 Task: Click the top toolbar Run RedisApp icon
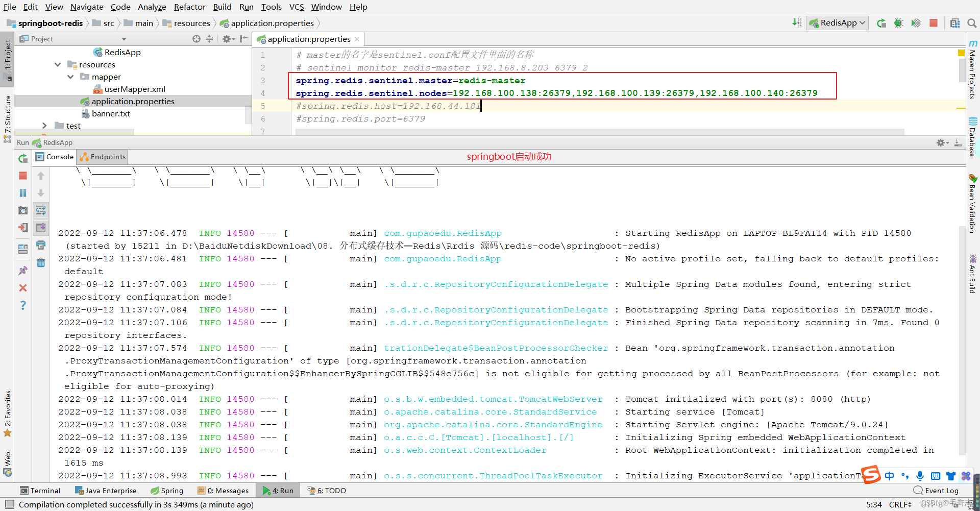(881, 23)
